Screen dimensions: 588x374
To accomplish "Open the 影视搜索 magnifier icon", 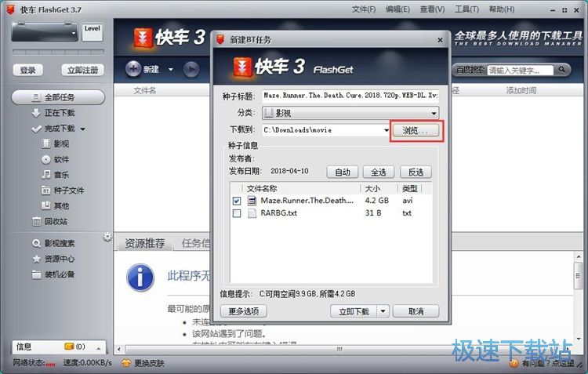I will [36, 244].
